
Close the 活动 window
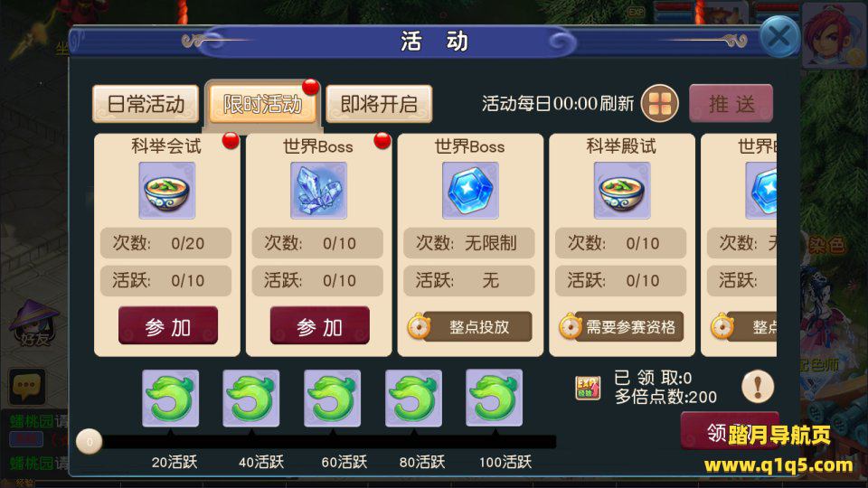point(779,37)
